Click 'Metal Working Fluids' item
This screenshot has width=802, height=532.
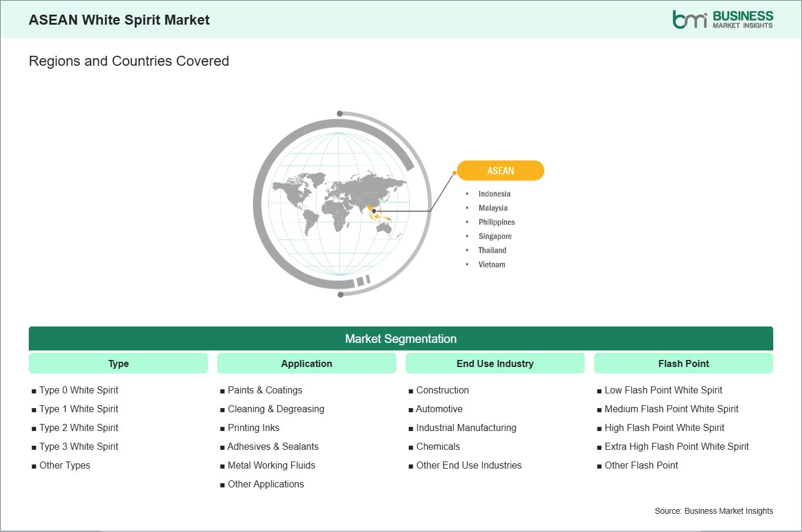(271, 465)
